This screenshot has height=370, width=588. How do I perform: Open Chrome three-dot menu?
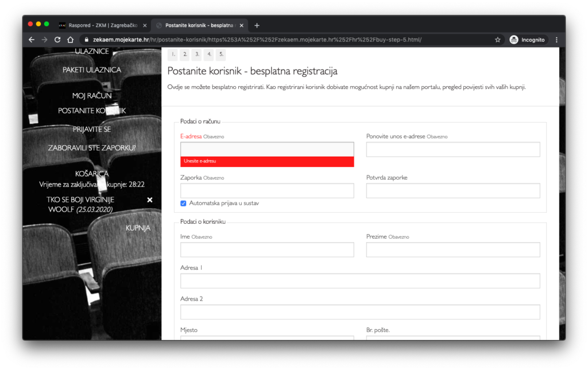click(x=556, y=40)
